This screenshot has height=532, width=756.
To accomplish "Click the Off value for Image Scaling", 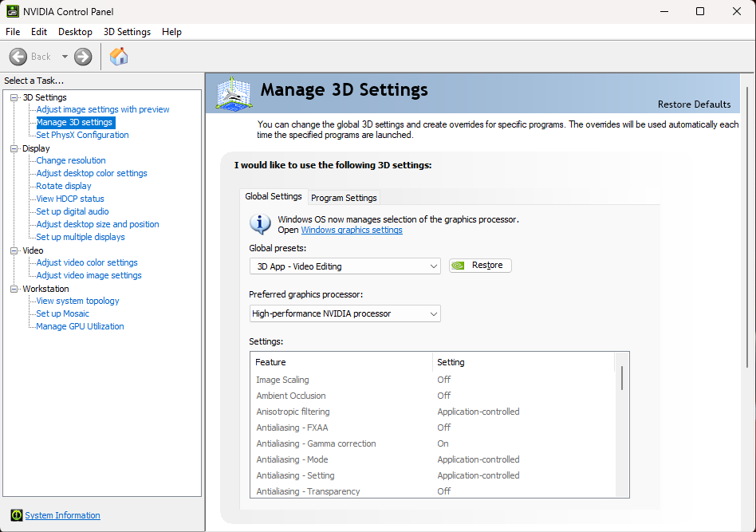I will click(443, 380).
